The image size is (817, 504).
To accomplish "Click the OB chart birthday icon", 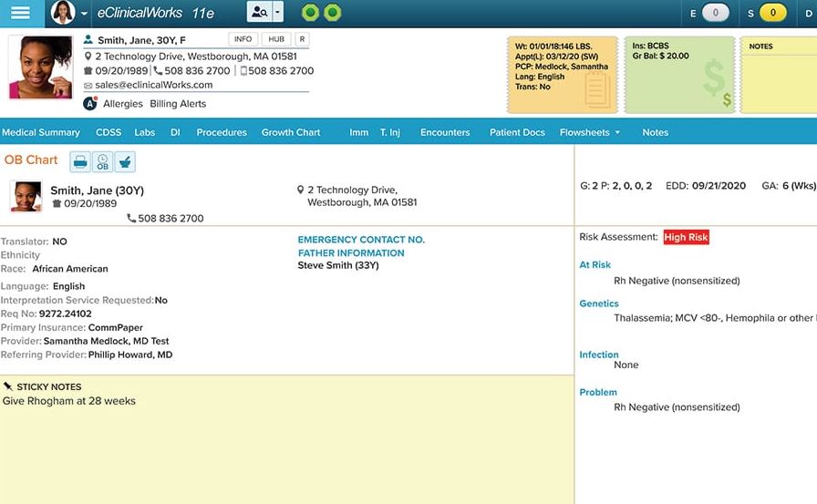I will tap(57, 203).
